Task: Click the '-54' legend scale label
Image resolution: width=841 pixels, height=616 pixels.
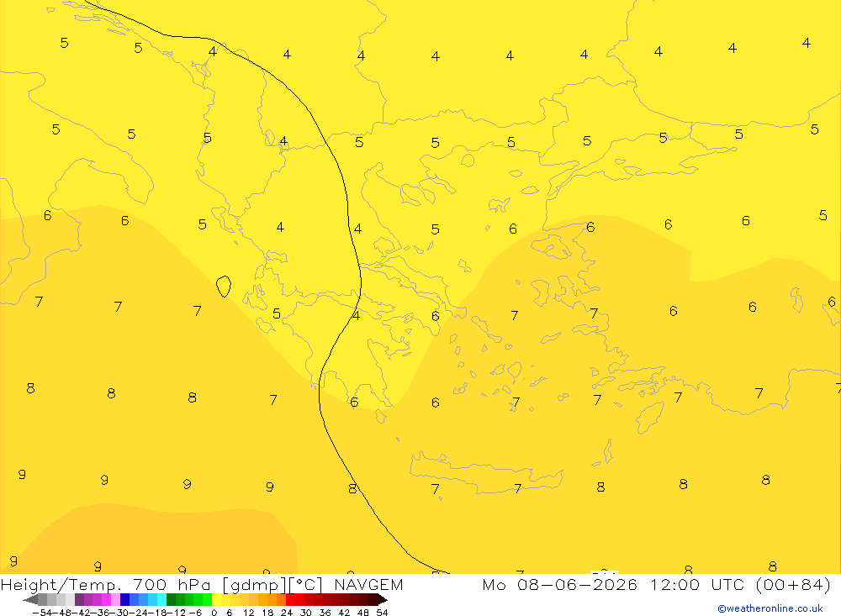Action: click(x=43, y=613)
